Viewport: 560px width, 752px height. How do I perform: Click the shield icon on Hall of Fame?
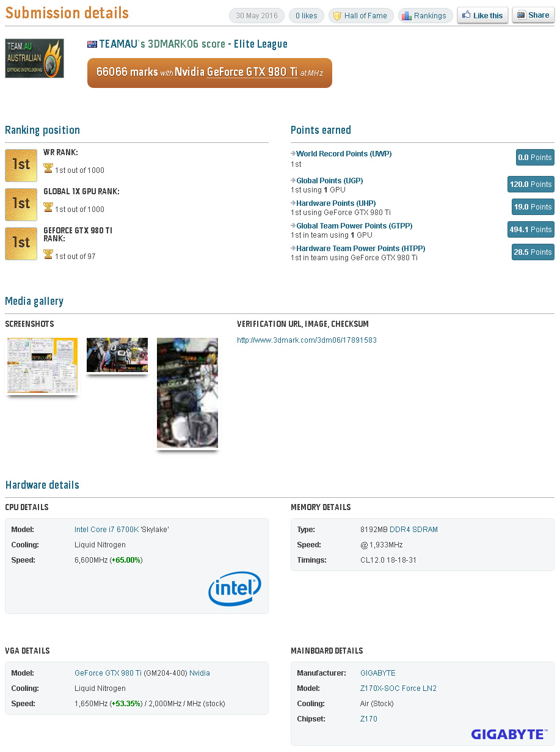(x=336, y=16)
